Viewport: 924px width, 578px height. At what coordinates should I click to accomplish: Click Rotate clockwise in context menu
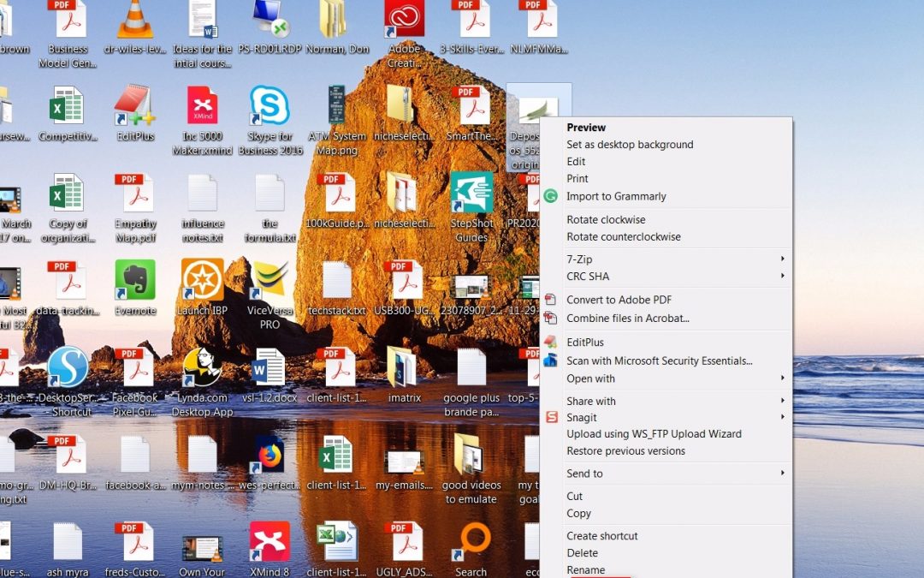[606, 220]
